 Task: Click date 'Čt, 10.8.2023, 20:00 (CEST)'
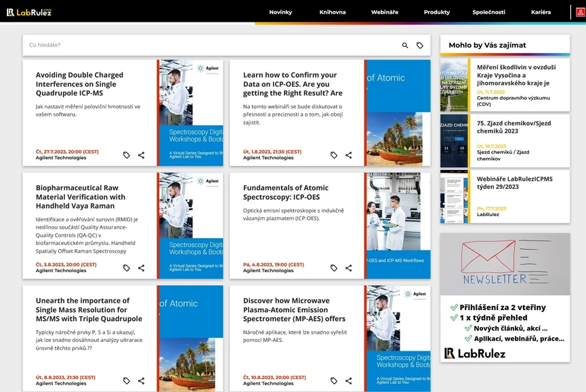274,377
